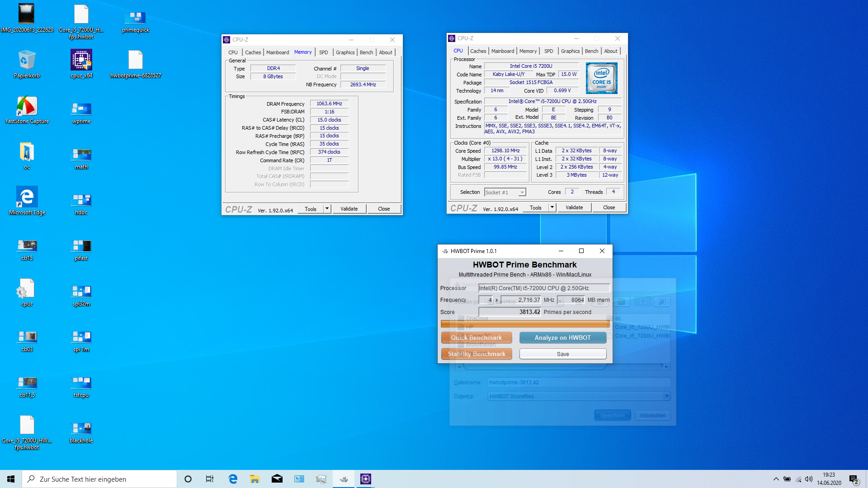Open Bench tab in right CPU-Z window

591,51
